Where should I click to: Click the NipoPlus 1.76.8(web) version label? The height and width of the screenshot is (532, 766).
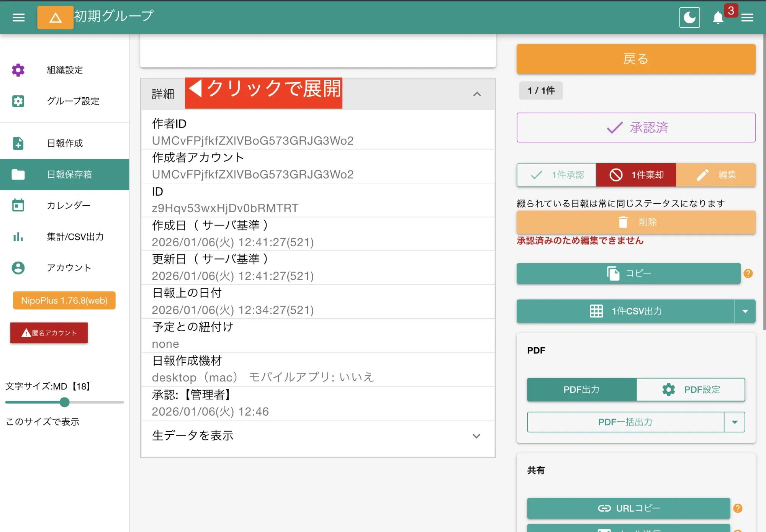click(64, 300)
